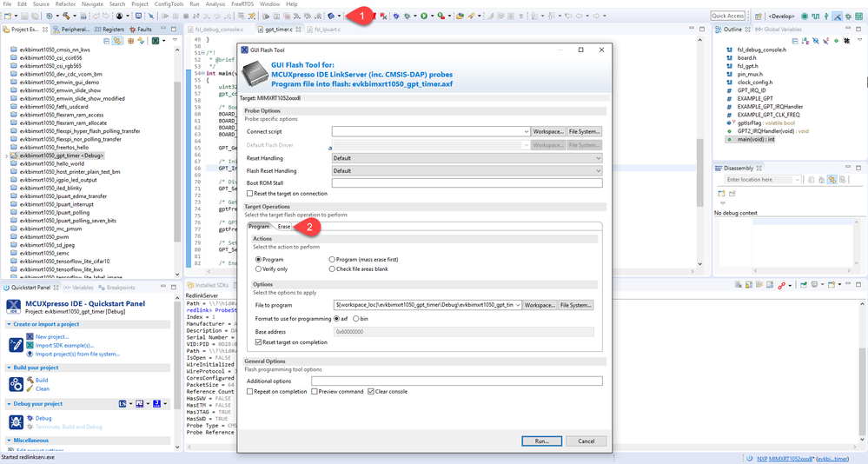Image resolution: width=868 pixels, height=464 pixels.
Task: Click the gear Debug perspective icon at top right
Action: coord(848,16)
